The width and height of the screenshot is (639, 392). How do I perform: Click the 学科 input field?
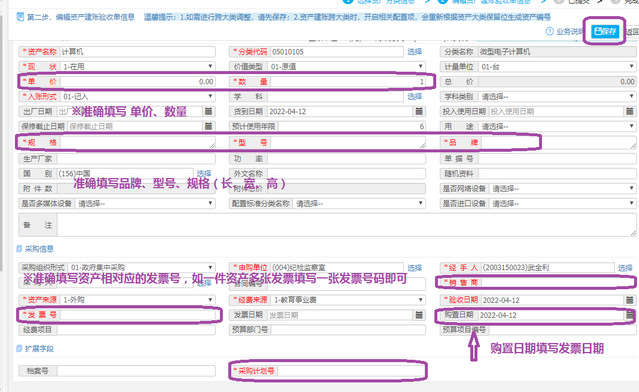pyautogui.click(x=335, y=97)
